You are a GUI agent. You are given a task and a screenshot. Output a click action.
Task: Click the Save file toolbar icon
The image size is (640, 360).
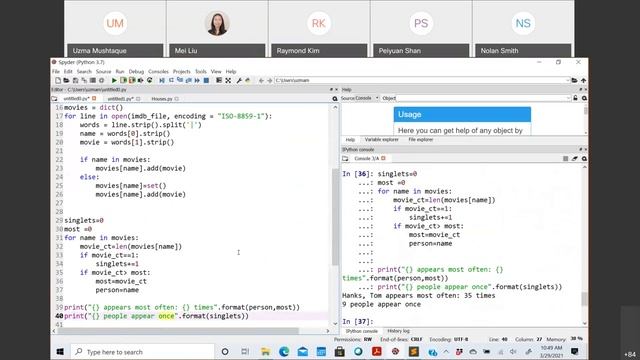[75, 80]
